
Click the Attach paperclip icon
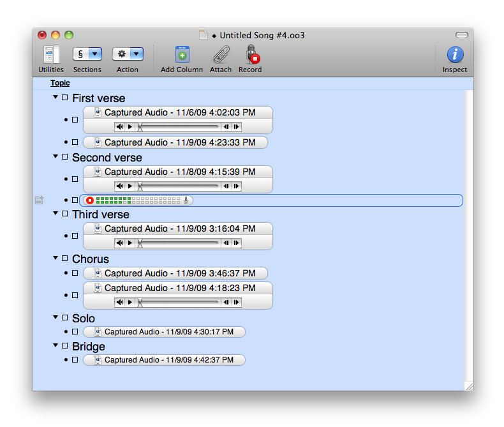coord(221,55)
